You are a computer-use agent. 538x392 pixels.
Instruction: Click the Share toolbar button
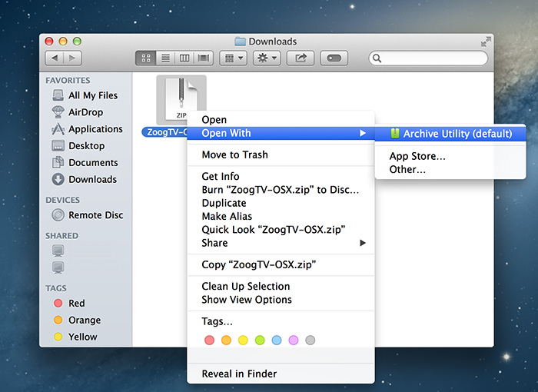[x=301, y=58]
